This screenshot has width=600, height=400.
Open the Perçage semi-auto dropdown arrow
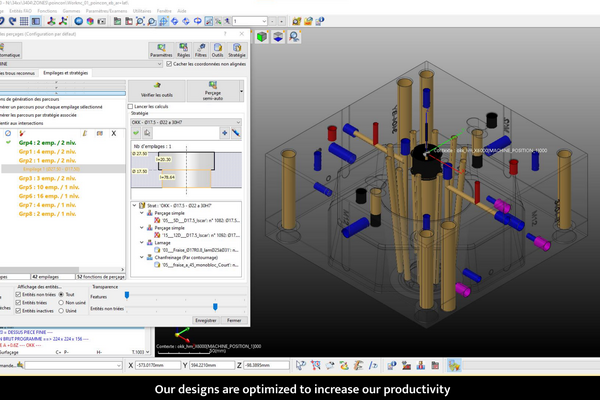(x=240, y=91)
